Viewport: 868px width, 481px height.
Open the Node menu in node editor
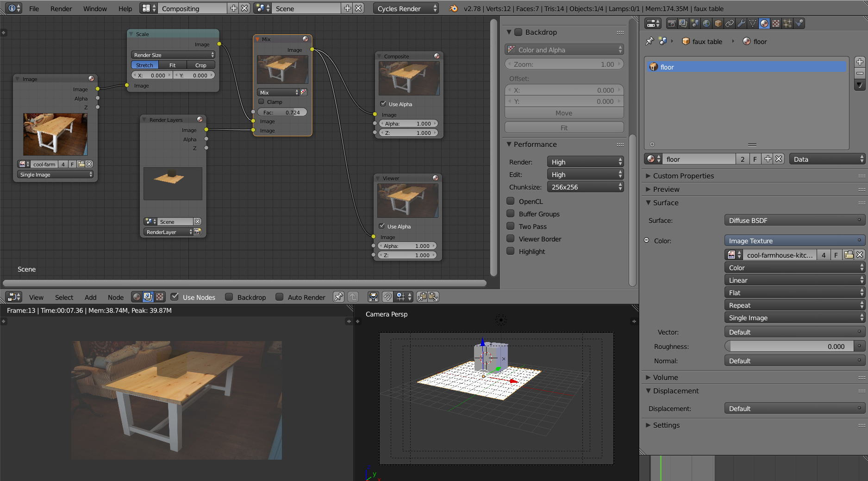coord(116,297)
